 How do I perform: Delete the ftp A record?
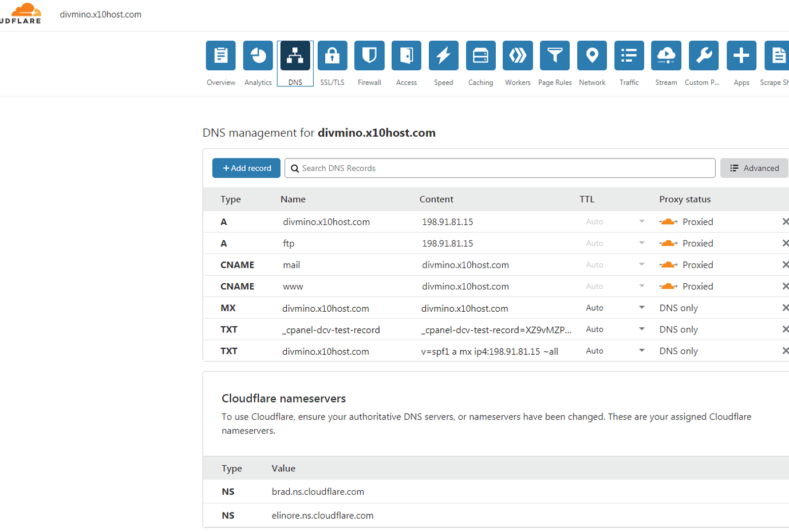coord(785,243)
